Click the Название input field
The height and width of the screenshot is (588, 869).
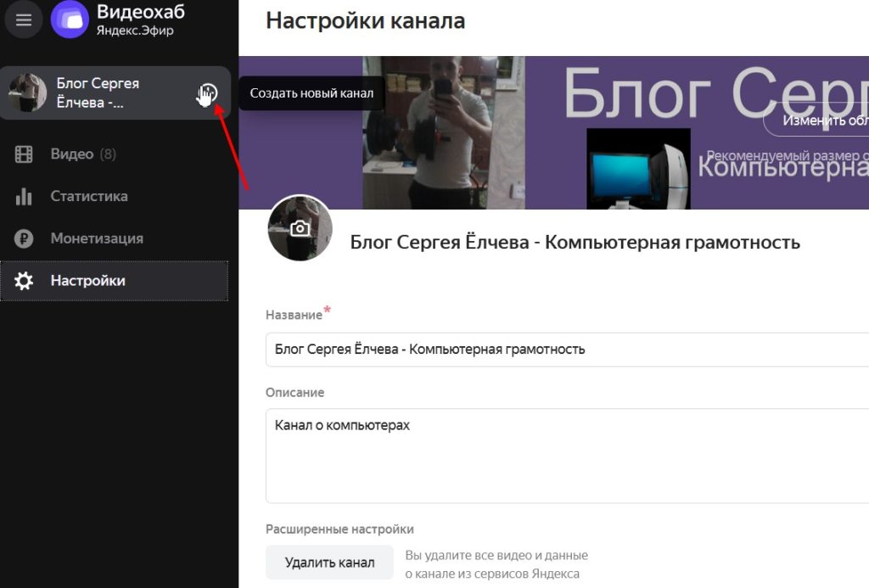[567, 349]
